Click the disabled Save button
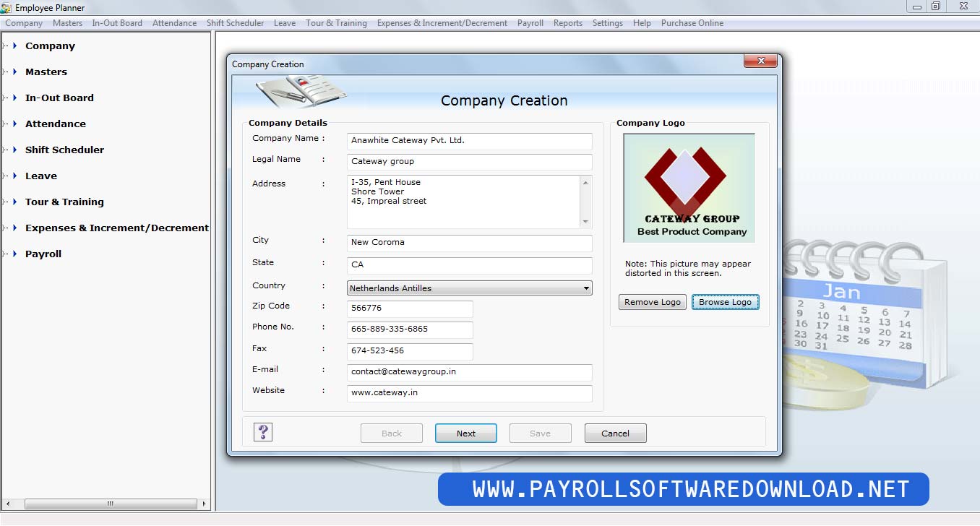Screen dimensions: 980x526 pyautogui.click(x=541, y=434)
